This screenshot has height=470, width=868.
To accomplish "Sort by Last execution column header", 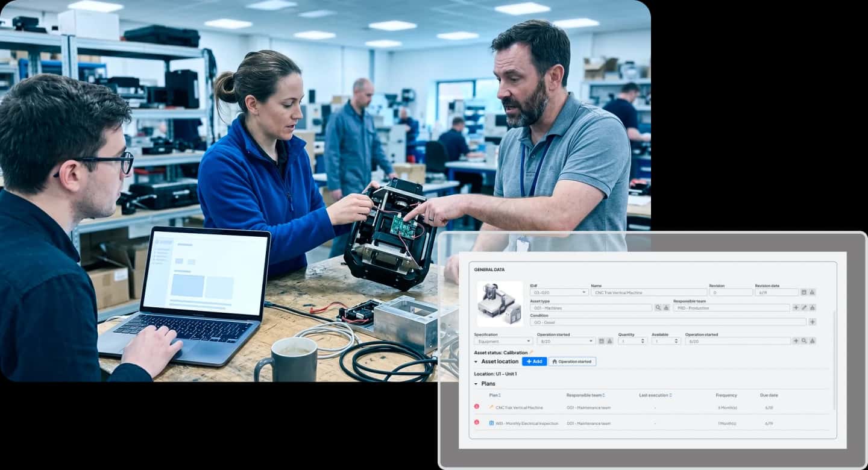I will click(x=655, y=395).
